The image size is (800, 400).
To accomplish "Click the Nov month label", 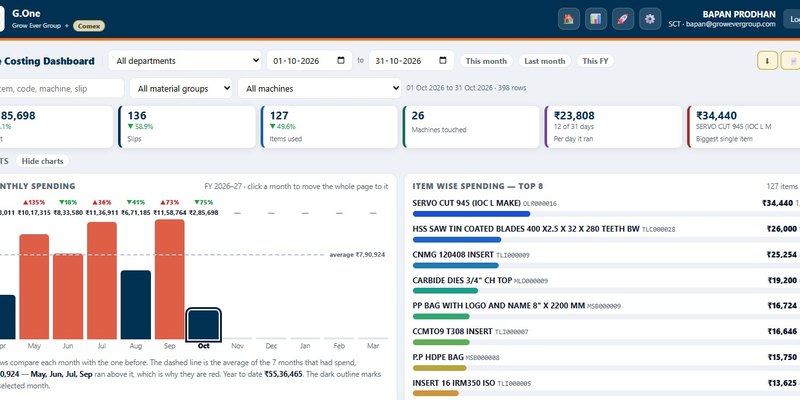I will tap(237, 346).
